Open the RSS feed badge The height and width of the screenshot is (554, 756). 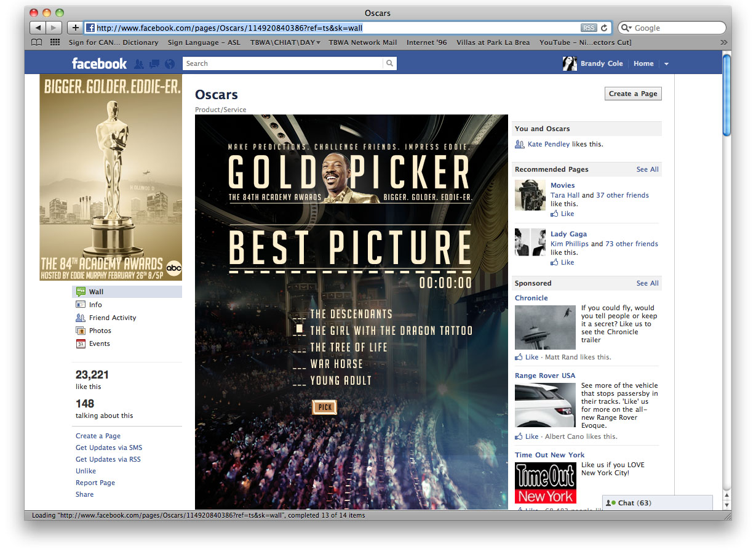click(x=589, y=28)
